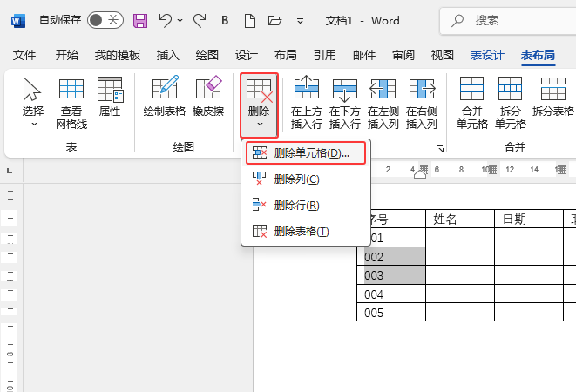Select the cell containing 002
Image resolution: width=576 pixels, height=392 pixels.
tap(391, 256)
